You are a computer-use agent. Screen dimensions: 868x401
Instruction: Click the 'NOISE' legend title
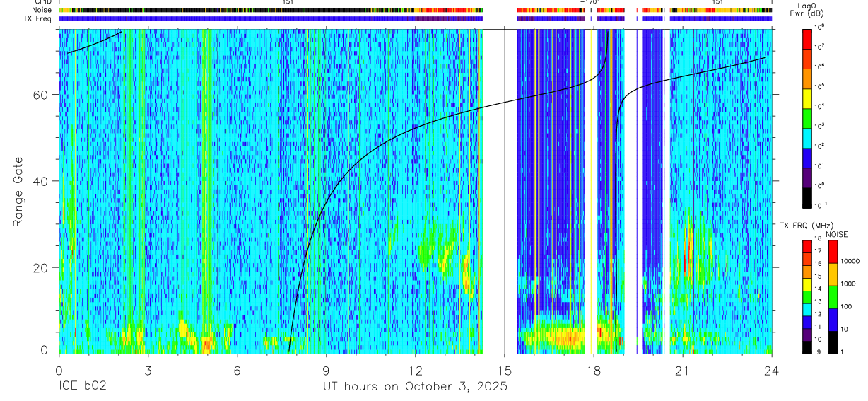[x=838, y=234]
